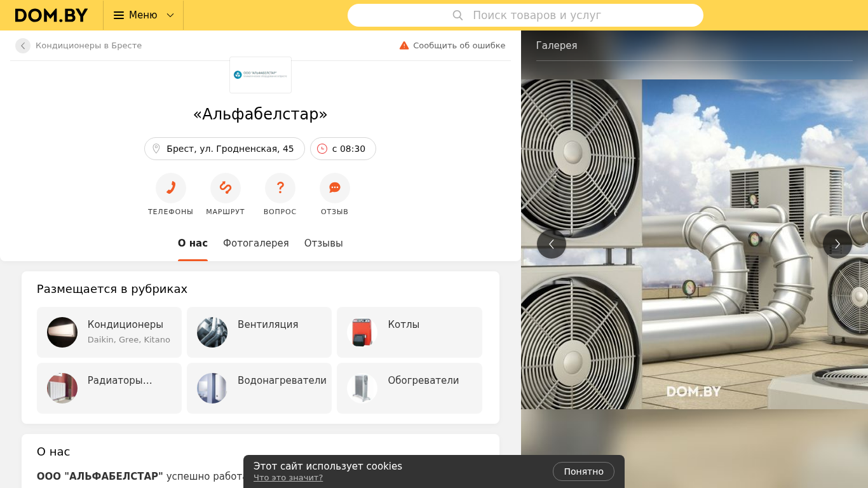This screenshot has height=488, width=868.
Task: Click the search magnifier icon
Action: (x=458, y=15)
